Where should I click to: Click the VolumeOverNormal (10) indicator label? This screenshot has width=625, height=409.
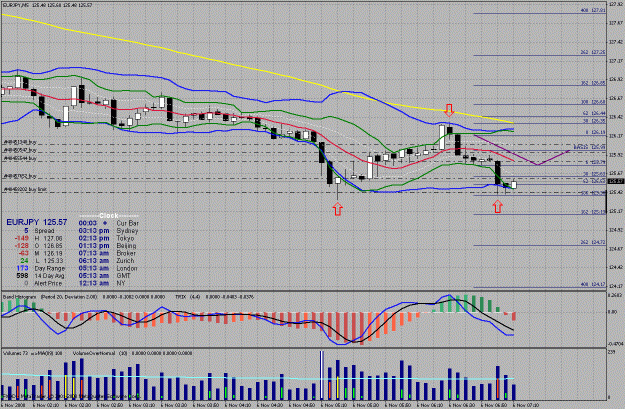pyautogui.click(x=100, y=353)
